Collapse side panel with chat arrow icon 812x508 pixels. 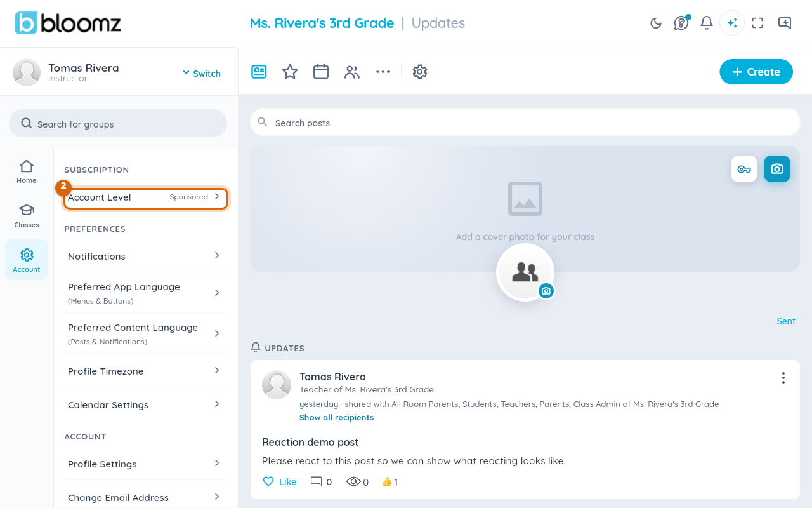tap(785, 23)
